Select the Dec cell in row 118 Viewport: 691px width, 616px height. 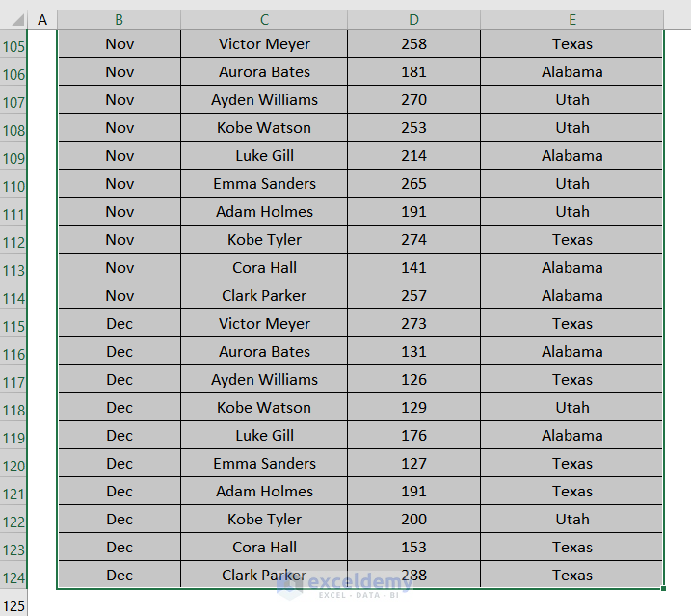(120, 408)
